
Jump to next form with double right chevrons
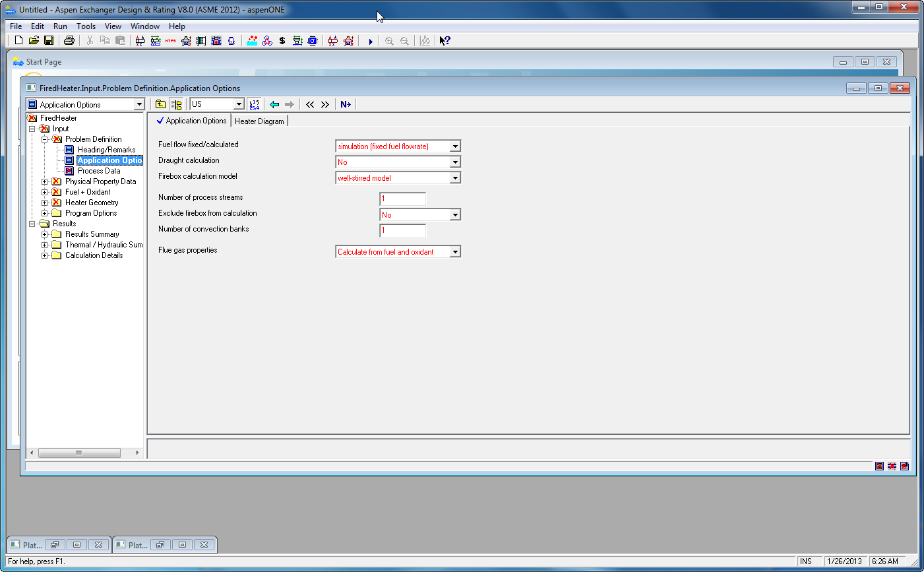(x=325, y=104)
